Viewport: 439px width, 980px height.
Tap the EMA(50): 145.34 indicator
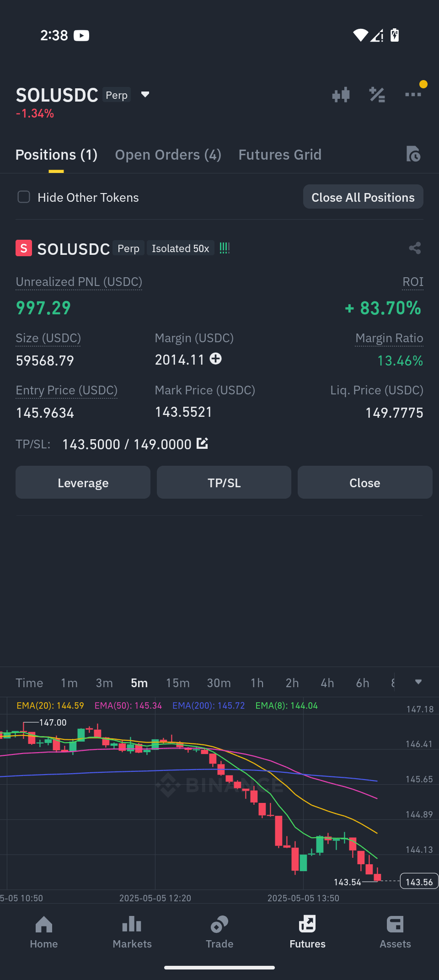click(128, 705)
